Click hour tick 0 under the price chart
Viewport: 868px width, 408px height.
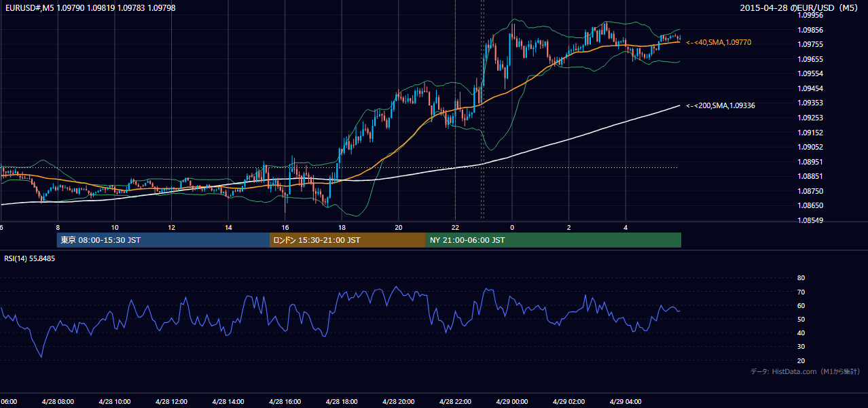tap(512, 227)
